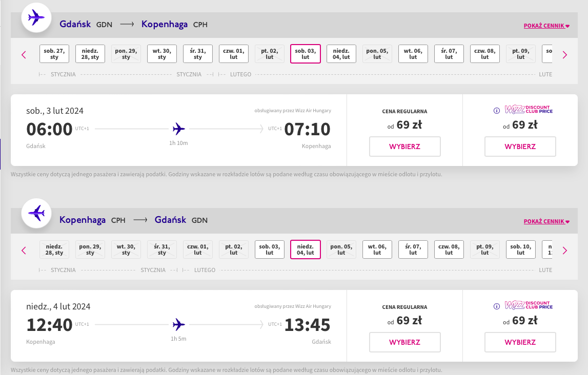Show earlier return dates with left arrow
The height and width of the screenshot is (375, 588).
(24, 250)
